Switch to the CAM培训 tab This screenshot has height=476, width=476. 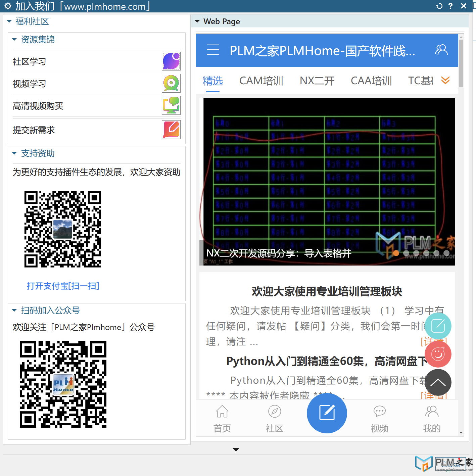(x=261, y=81)
